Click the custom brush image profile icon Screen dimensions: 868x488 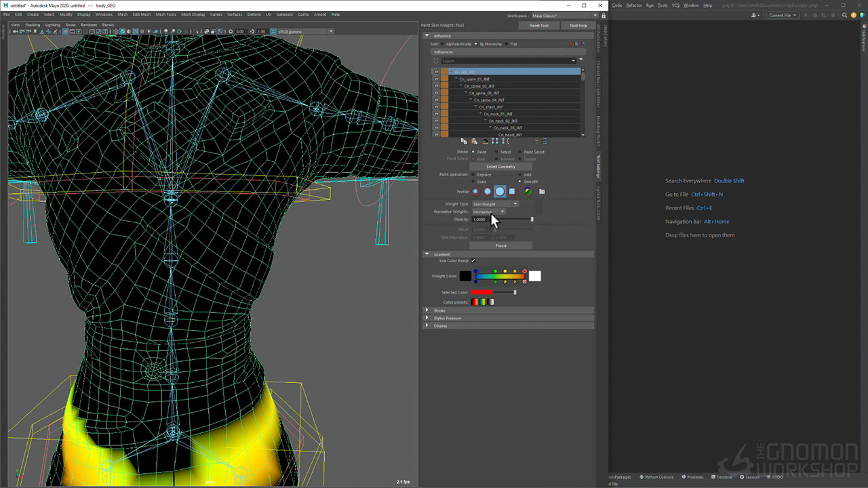[527, 192]
